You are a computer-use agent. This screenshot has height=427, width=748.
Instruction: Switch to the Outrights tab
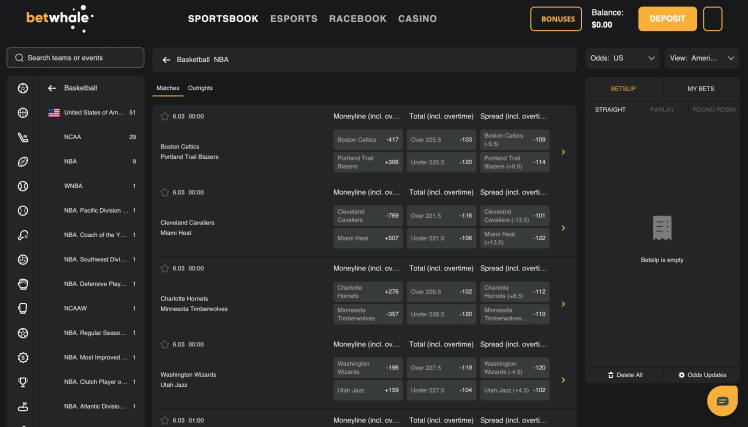point(200,88)
